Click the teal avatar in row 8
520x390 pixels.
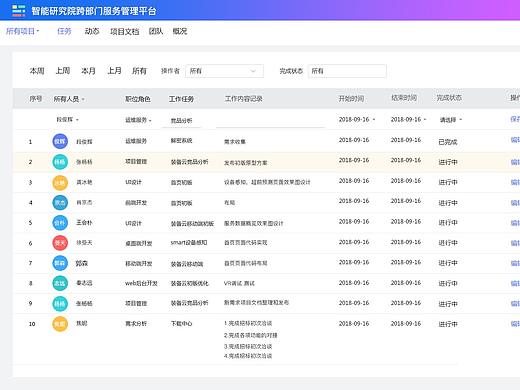pyautogui.click(x=60, y=283)
